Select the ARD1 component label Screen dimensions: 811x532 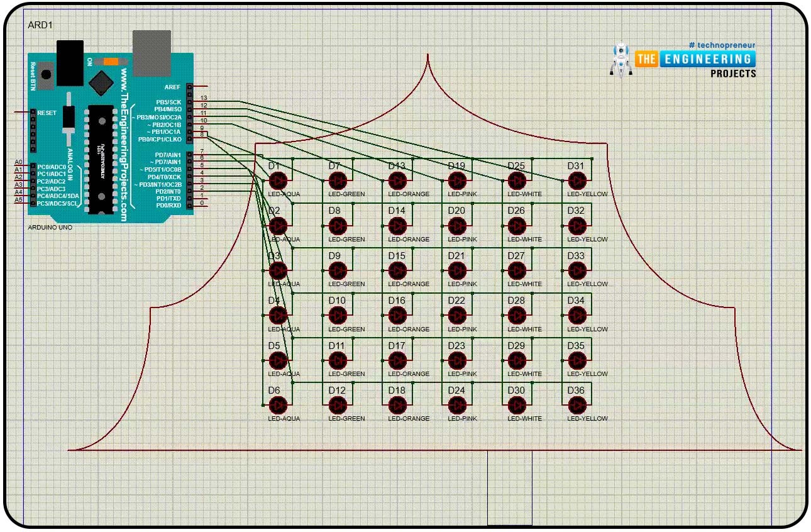38,25
